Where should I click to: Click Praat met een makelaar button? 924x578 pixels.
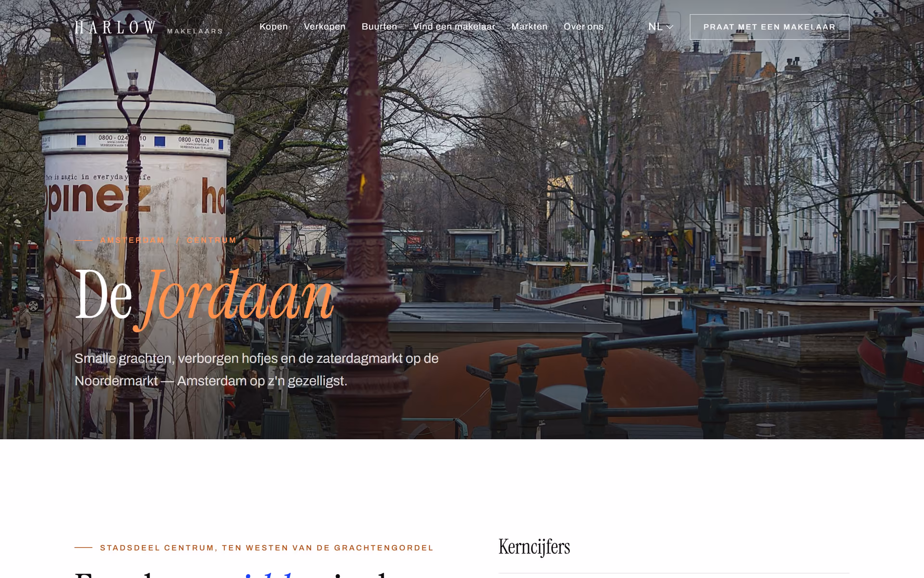(x=770, y=27)
